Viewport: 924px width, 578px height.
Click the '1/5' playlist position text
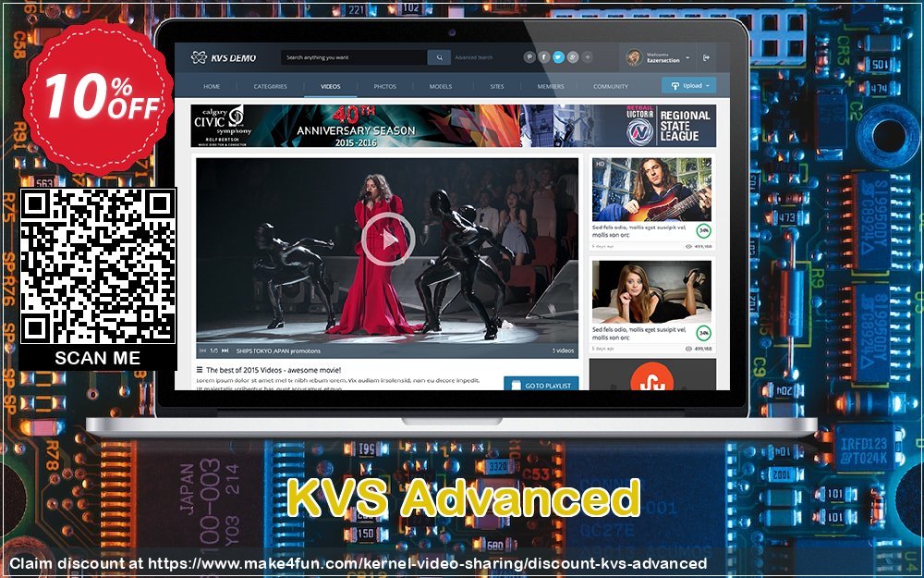214,350
